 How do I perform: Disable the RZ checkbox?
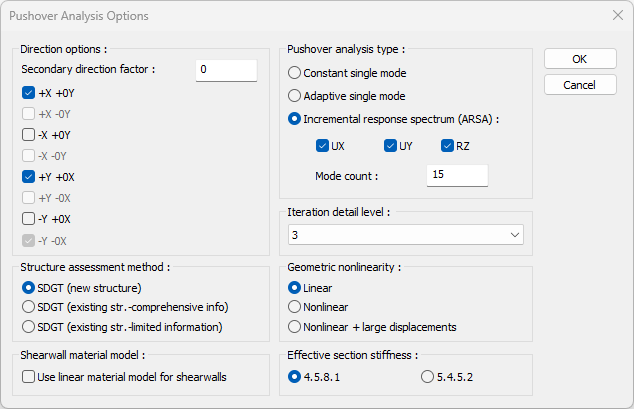(x=448, y=146)
